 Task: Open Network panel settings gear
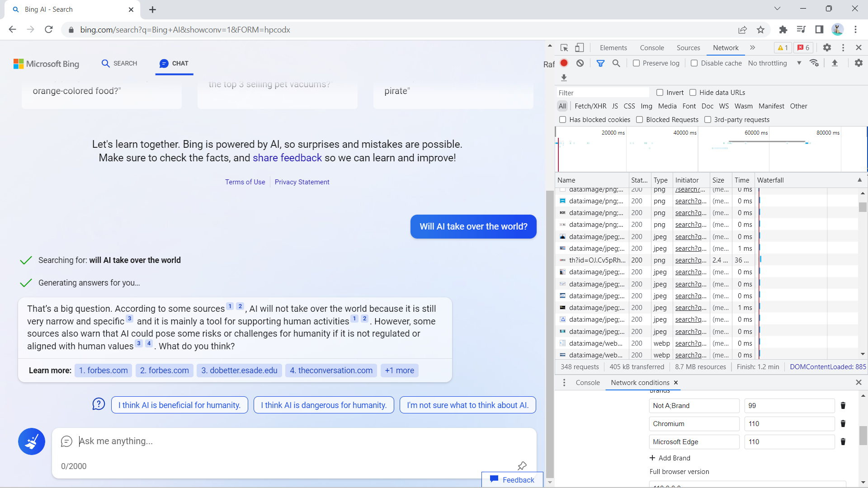[859, 63]
